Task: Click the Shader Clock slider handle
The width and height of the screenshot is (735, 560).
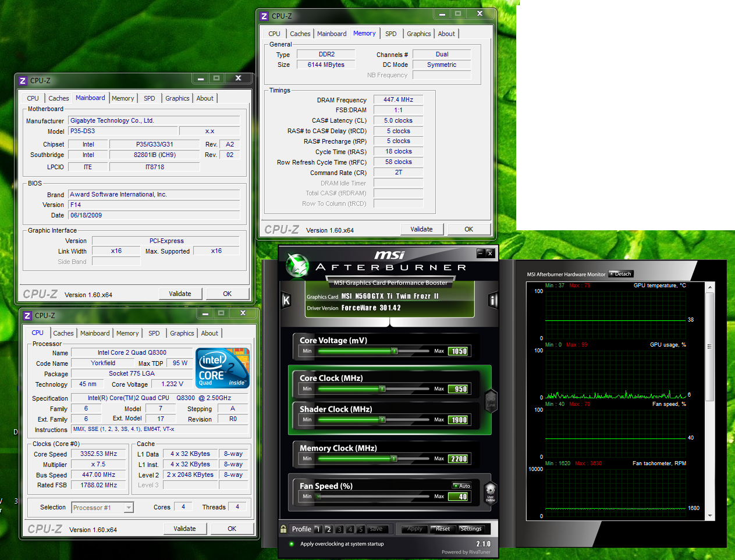Action: click(x=382, y=420)
